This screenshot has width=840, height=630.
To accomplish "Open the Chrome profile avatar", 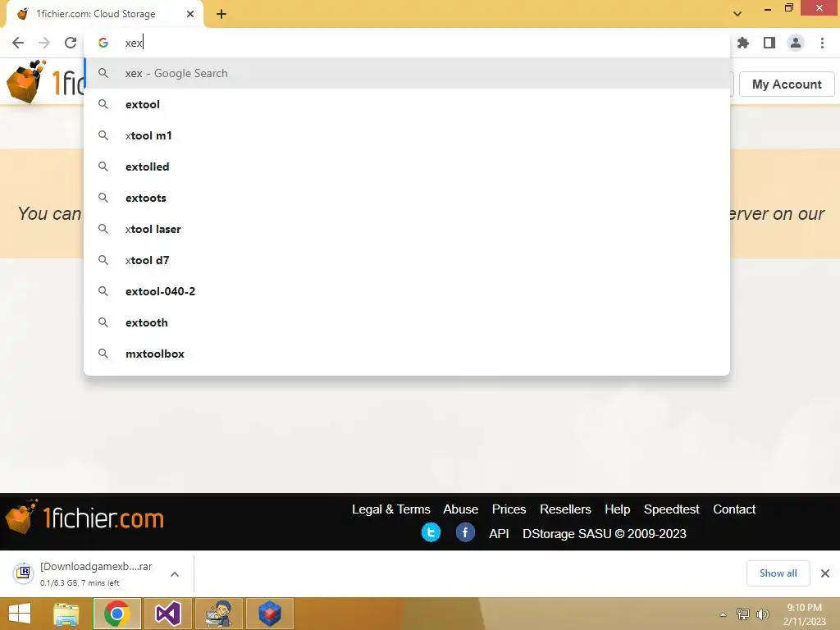I will click(796, 43).
